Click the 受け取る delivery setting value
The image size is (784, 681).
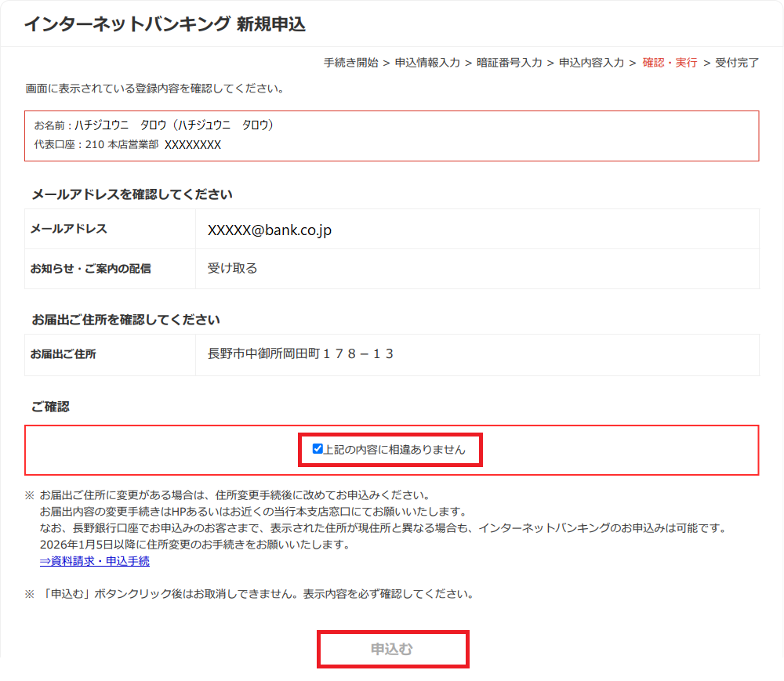[x=232, y=269]
